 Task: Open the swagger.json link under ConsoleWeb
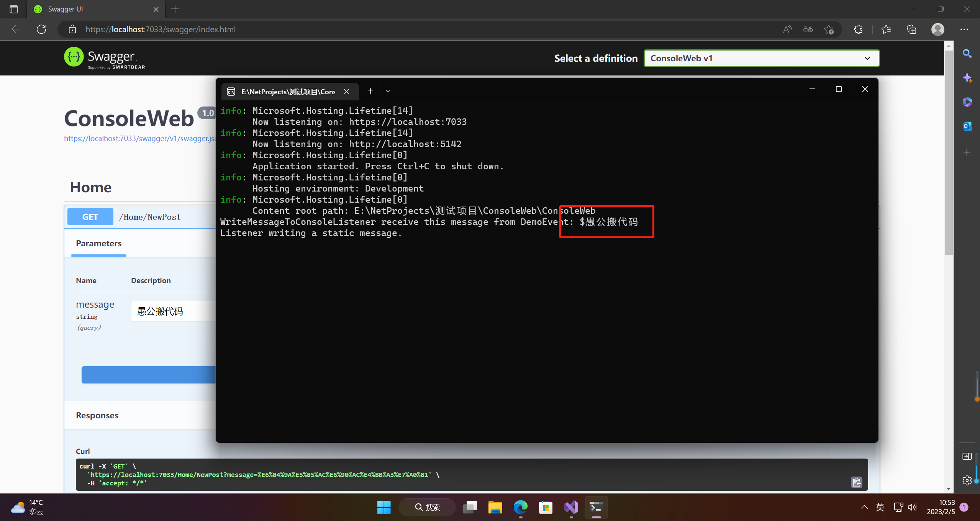click(139, 138)
